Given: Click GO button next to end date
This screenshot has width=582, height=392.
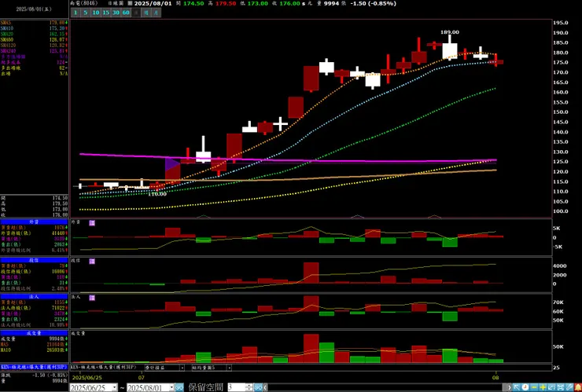Looking at the screenshot, I should point(179,387).
